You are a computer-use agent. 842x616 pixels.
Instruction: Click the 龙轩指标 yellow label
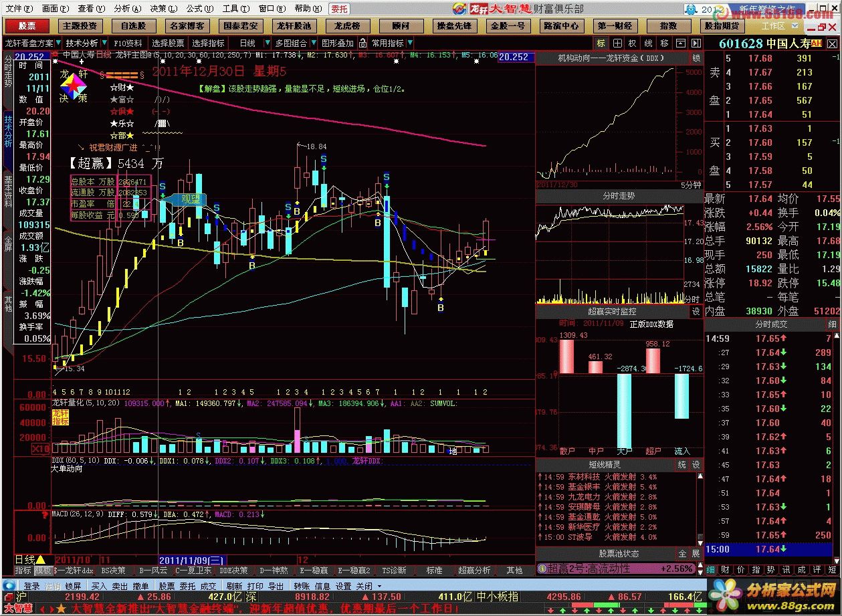point(60,417)
